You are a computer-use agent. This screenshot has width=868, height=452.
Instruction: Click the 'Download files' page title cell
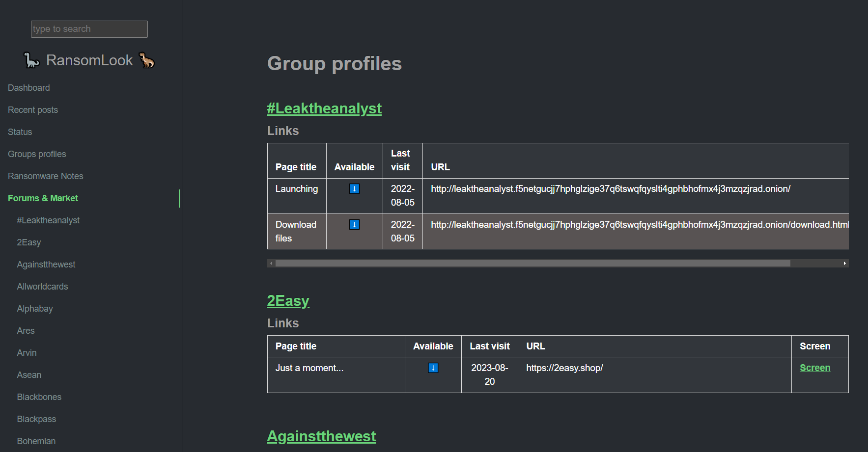pyautogui.click(x=296, y=232)
